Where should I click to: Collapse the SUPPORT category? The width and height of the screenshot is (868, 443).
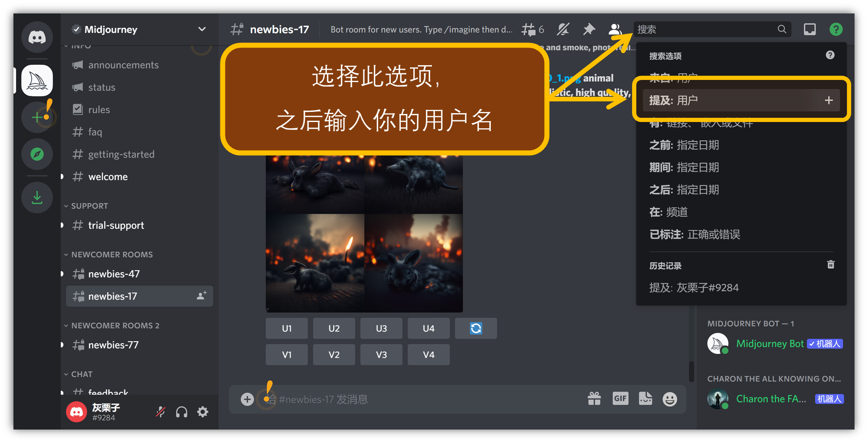[89, 206]
